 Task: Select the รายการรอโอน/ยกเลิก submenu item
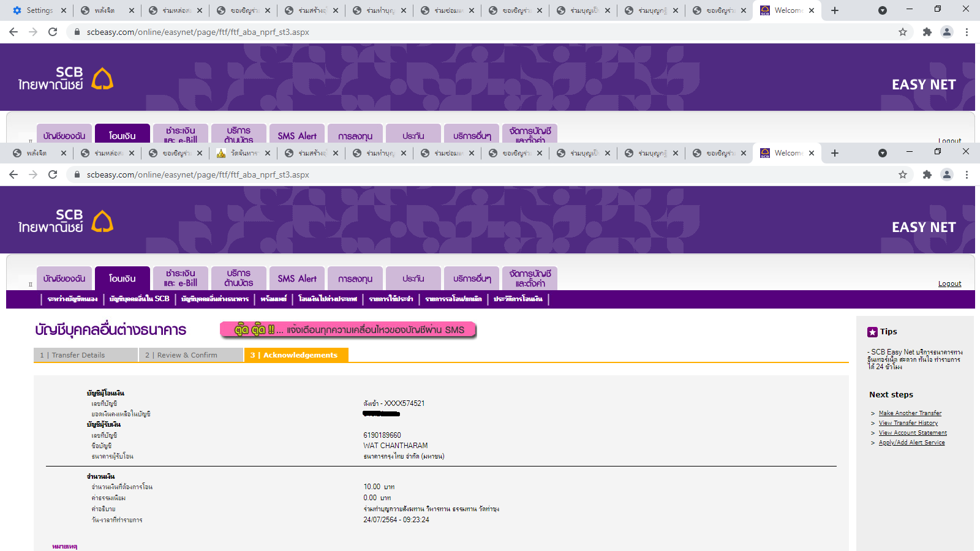point(454,299)
